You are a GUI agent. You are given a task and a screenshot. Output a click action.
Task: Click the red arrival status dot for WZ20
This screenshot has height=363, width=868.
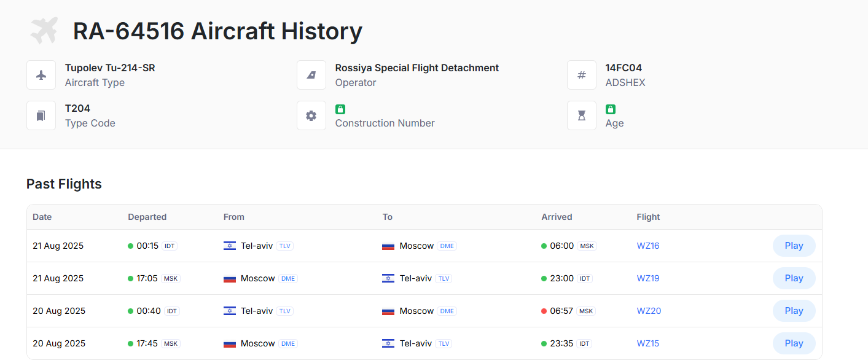tap(544, 311)
